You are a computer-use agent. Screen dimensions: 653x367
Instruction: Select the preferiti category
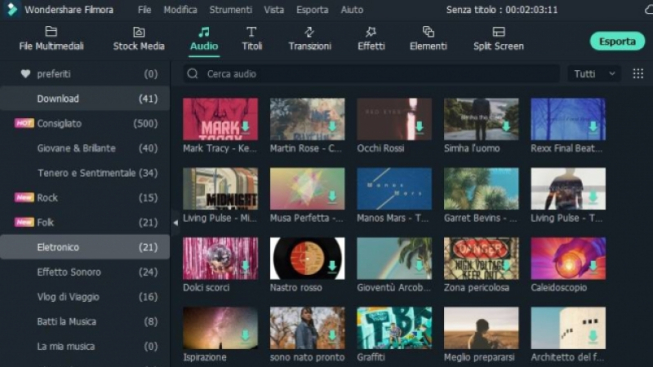tap(85, 74)
